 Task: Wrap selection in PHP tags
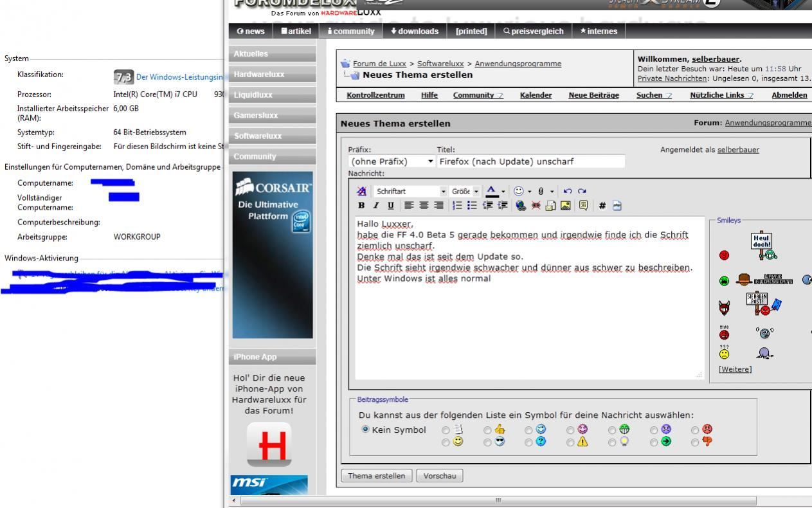click(617, 206)
